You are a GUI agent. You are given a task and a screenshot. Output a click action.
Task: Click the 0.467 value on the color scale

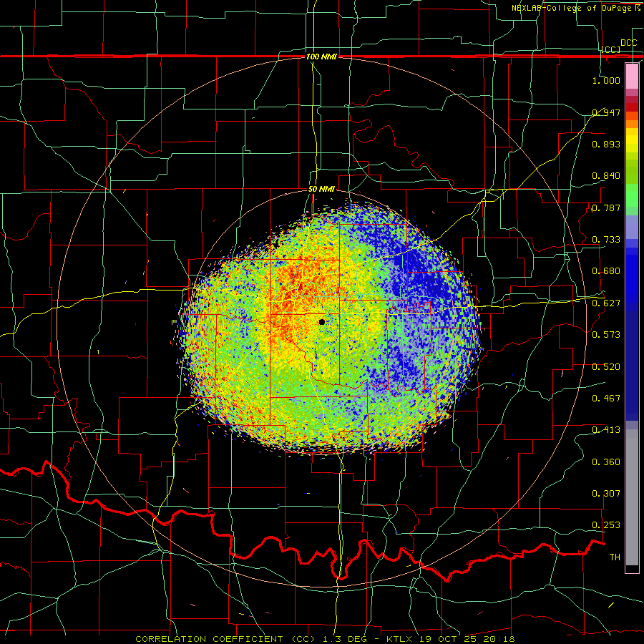point(606,399)
